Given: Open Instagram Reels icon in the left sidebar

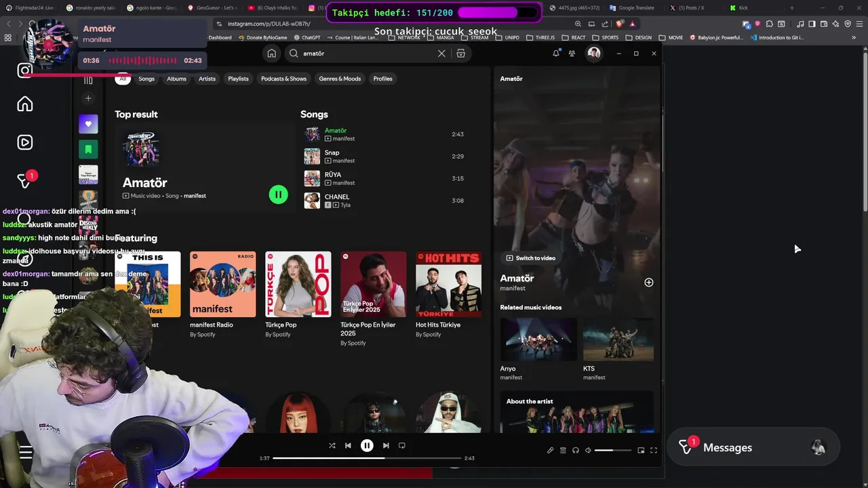Looking at the screenshot, I should coord(25,142).
